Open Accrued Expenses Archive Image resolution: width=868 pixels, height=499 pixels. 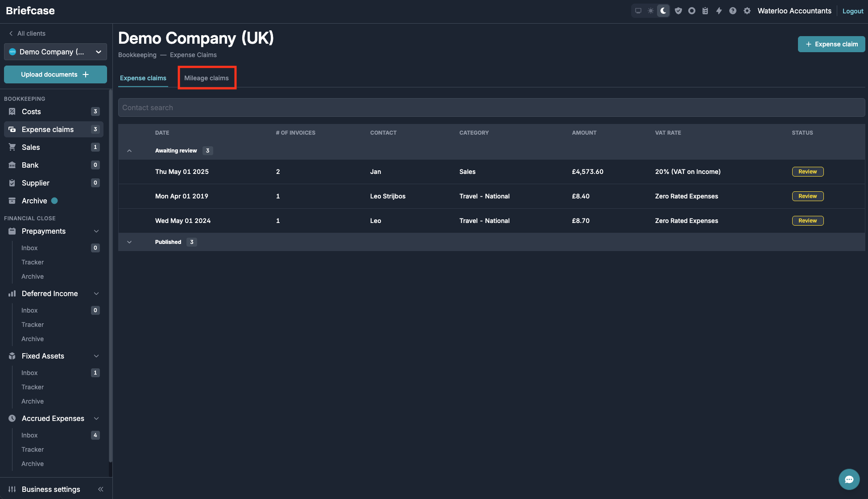[33, 464]
